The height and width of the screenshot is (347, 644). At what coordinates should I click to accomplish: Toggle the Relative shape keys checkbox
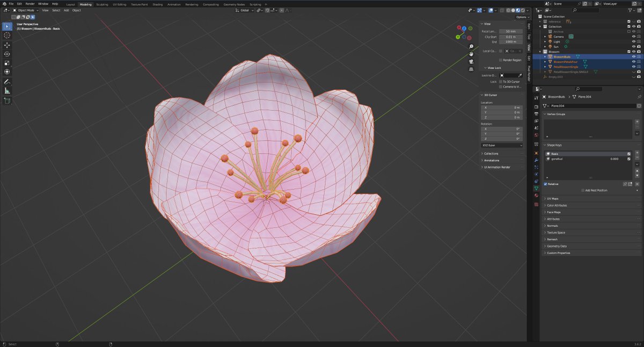(546, 184)
